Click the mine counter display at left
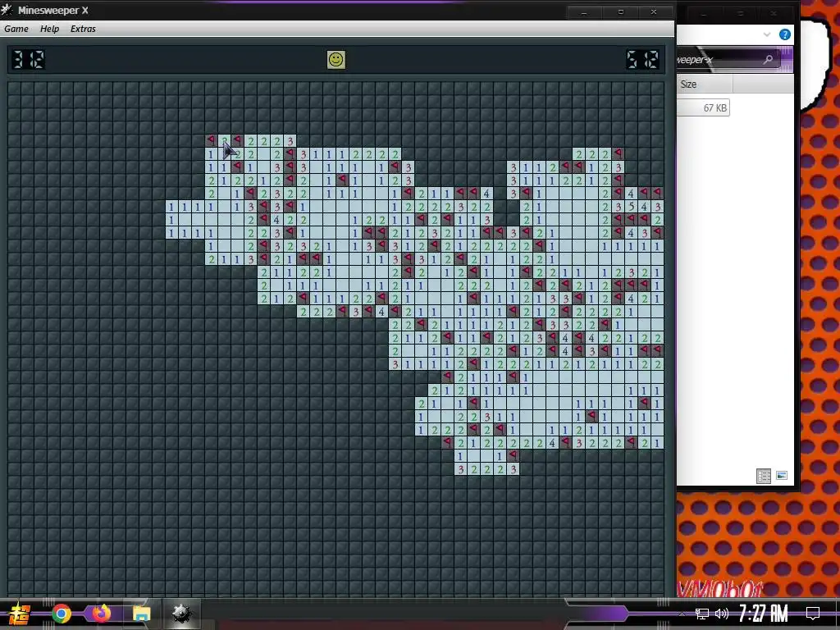 point(29,59)
